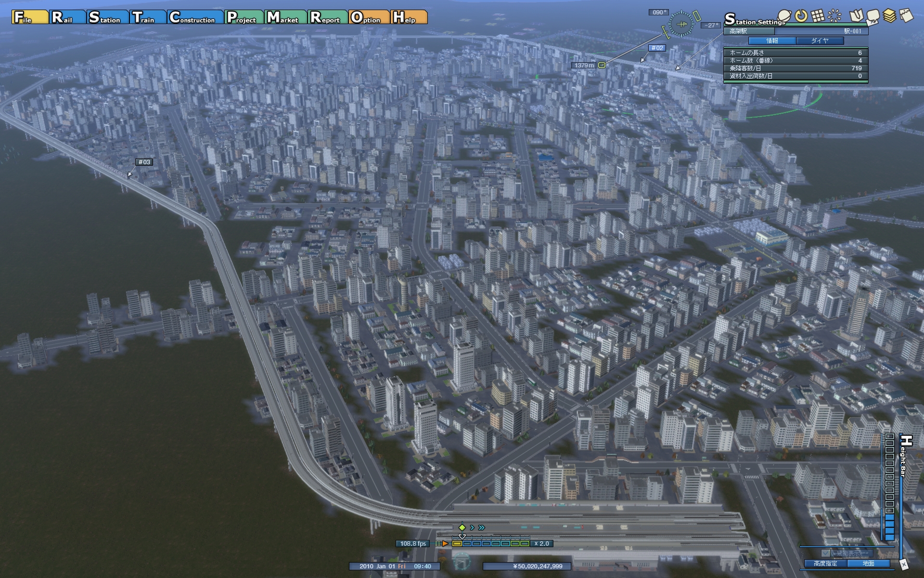Click the open book map icon
Viewport: 924px width, 578px height.
point(856,16)
